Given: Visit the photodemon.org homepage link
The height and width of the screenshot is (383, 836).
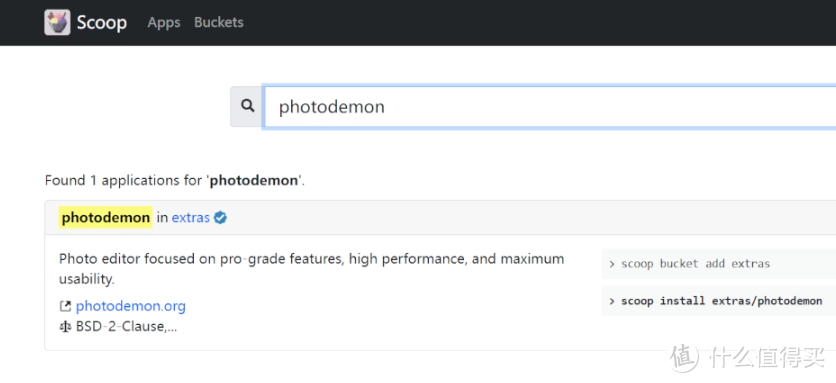Looking at the screenshot, I should pos(131,306).
